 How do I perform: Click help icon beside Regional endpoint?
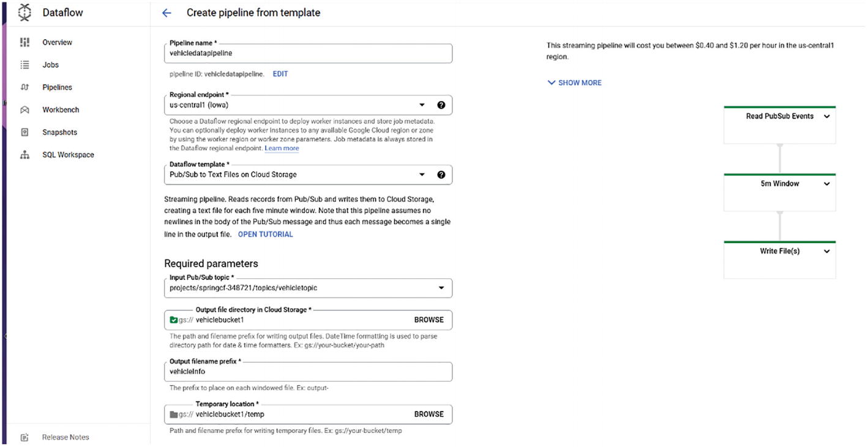tap(441, 105)
